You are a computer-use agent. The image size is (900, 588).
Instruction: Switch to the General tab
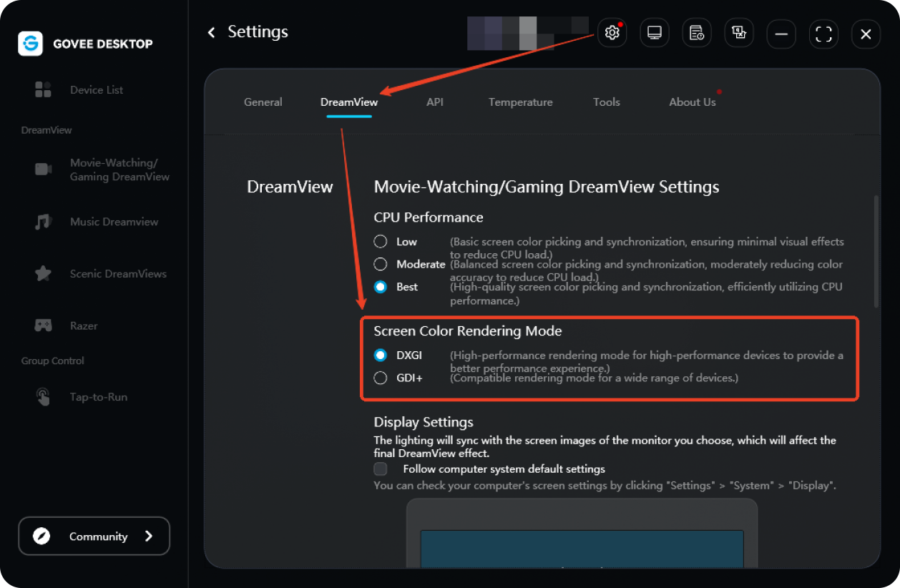263,102
